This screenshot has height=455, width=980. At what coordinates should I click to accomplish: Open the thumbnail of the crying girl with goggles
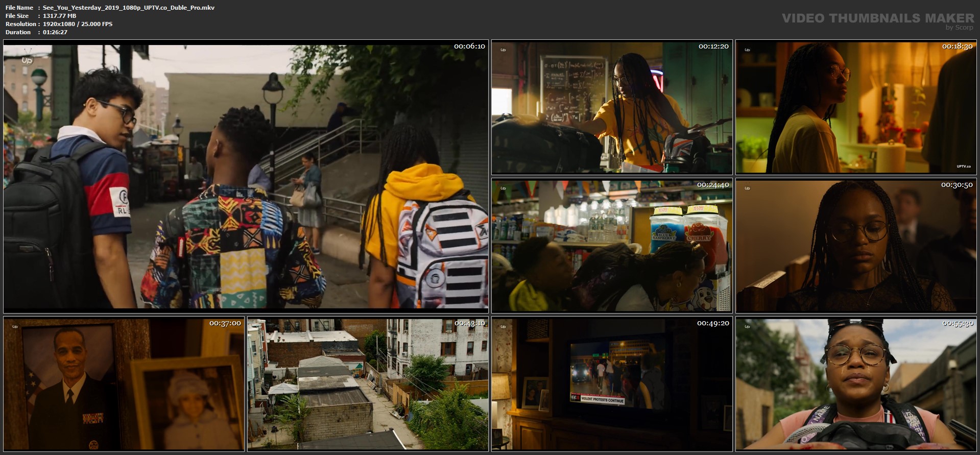pos(856,384)
